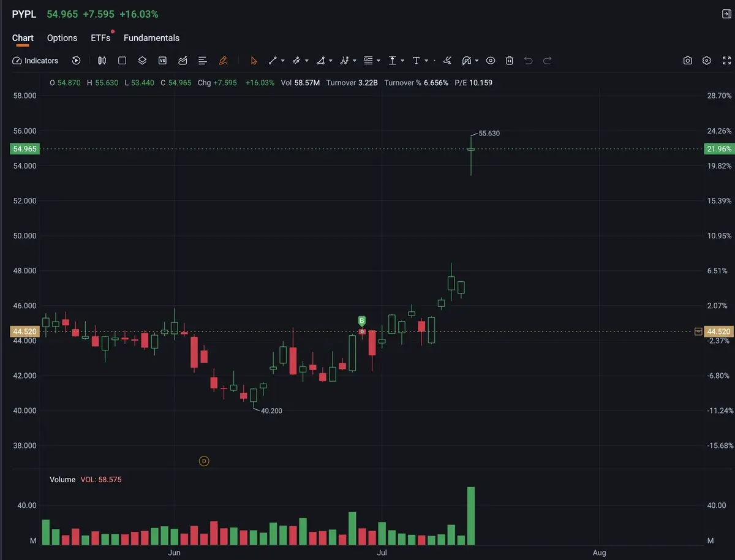The image size is (735, 560).
Task: Click the text lines list icon
Action: (x=203, y=61)
